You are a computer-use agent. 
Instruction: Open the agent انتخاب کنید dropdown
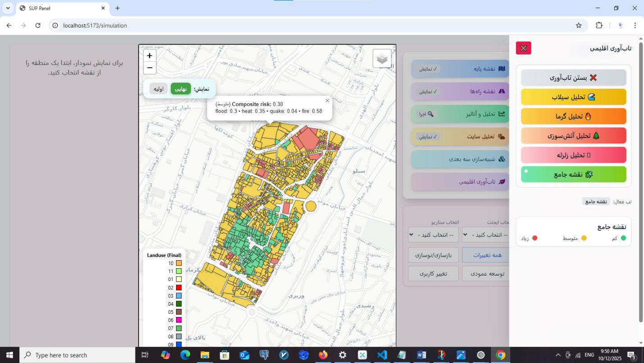point(486,235)
